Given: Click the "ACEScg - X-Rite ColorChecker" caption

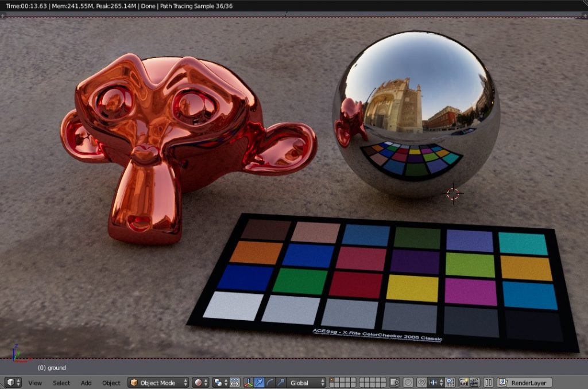Looking at the screenshot, I should tap(377, 334).
